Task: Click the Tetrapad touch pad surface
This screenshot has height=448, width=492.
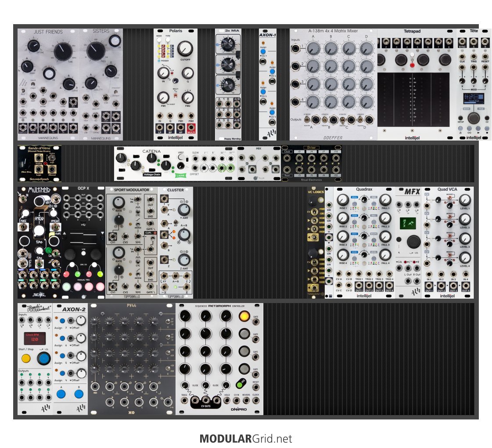Action: click(413, 100)
